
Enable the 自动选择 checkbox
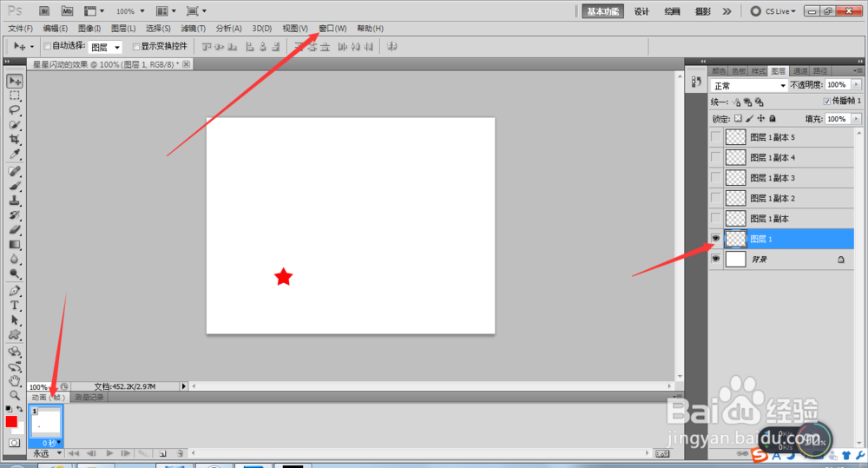(47, 46)
